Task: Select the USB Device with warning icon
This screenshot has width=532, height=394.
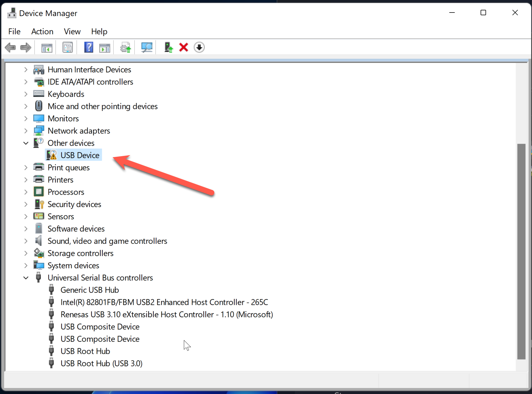Action: (80, 155)
